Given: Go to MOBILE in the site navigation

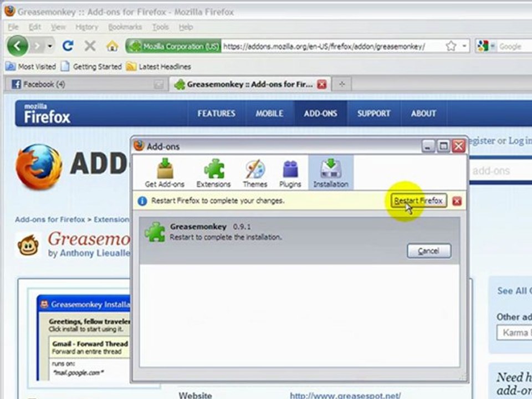Looking at the screenshot, I should coord(269,113).
